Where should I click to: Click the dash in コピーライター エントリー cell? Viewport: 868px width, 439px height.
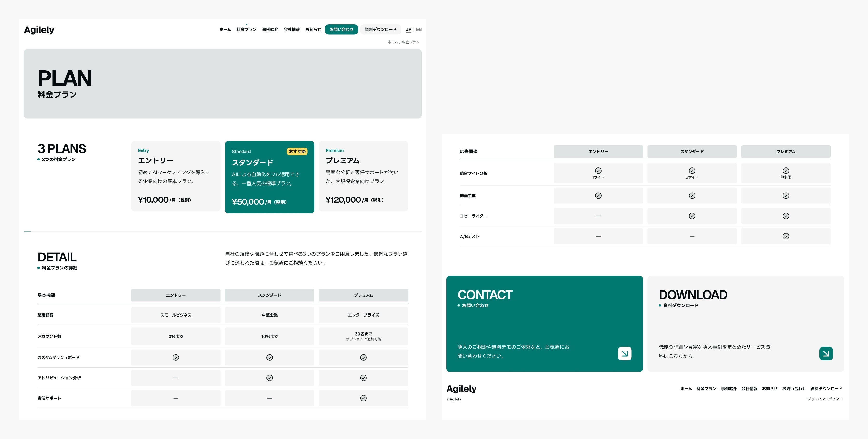pos(598,216)
